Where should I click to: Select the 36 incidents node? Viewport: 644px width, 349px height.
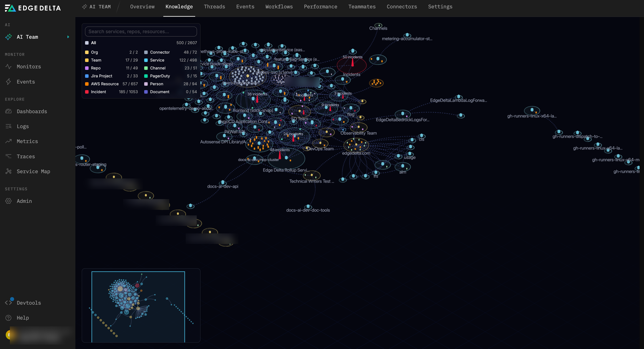[257, 99]
